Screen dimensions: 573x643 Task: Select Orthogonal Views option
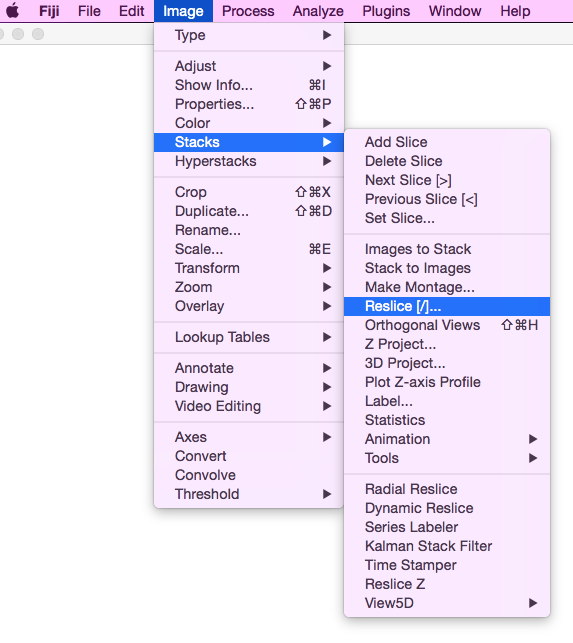click(447, 325)
